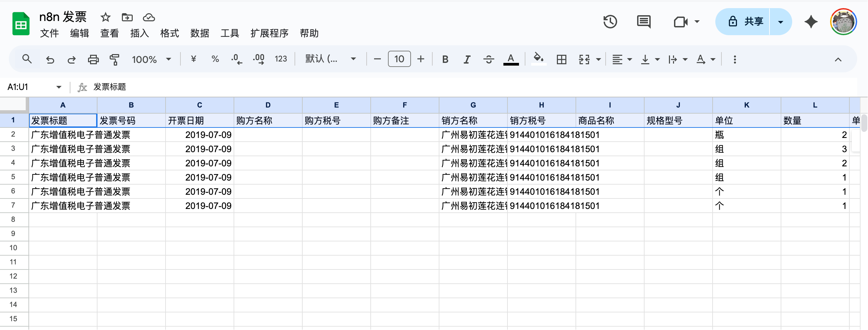Click the Gemini sparkle icon

click(811, 22)
